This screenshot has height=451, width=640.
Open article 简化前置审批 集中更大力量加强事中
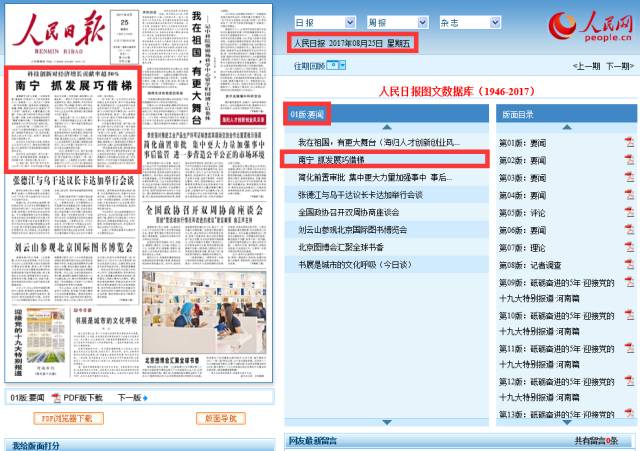pos(375,178)
